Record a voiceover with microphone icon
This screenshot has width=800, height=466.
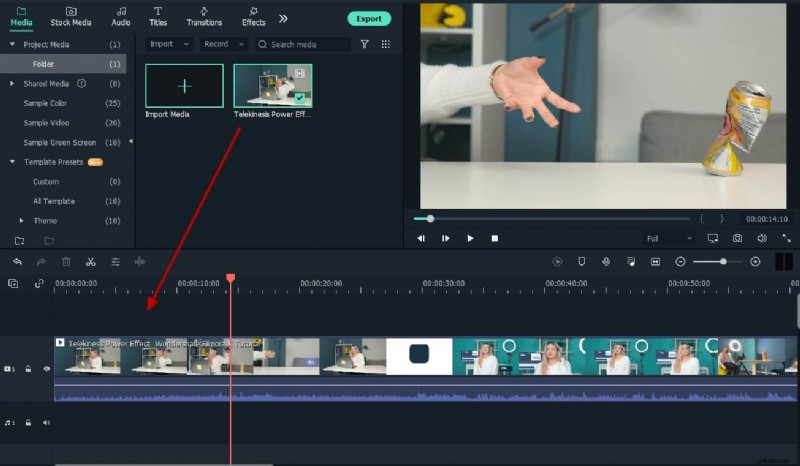(606, 262)
